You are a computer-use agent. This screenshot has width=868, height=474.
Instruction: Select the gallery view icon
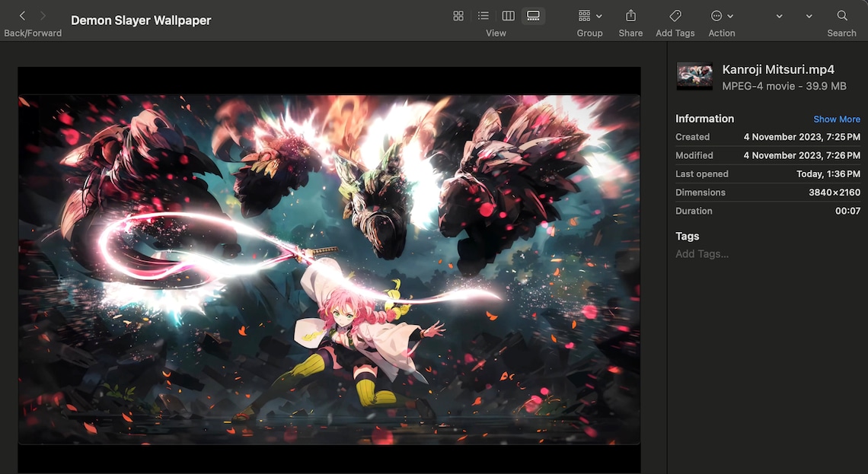tap(533, 15)
